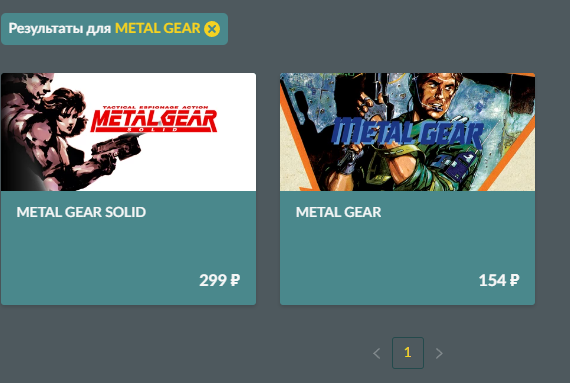Open the METAL GEAR SOLID cover image
The height and width of the screenshot is (383, 570).
coord(129,132)
